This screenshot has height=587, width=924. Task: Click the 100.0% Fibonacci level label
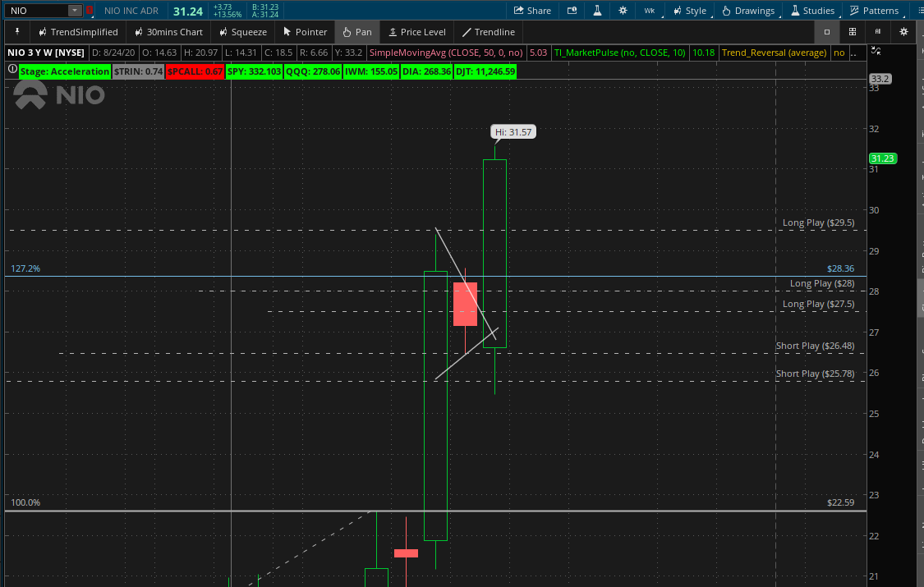pos(26,502)
